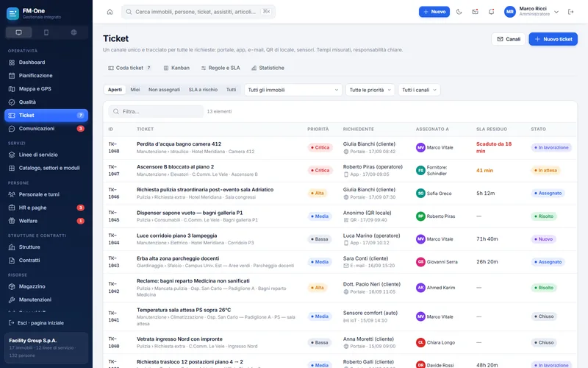Open the Tutti i canali dropdown
This screenshot has width=588, height=368.
(419, 90)
